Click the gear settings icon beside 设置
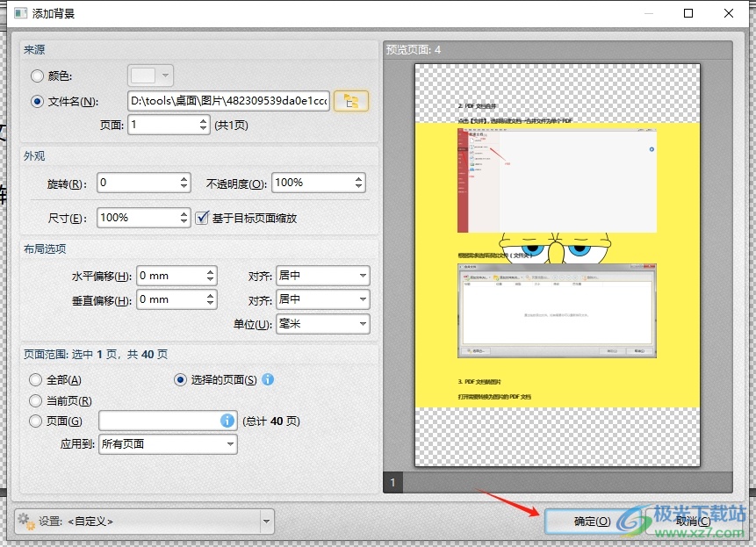Image resolution: width=756 pixels, height=547 pixels. 26,521
